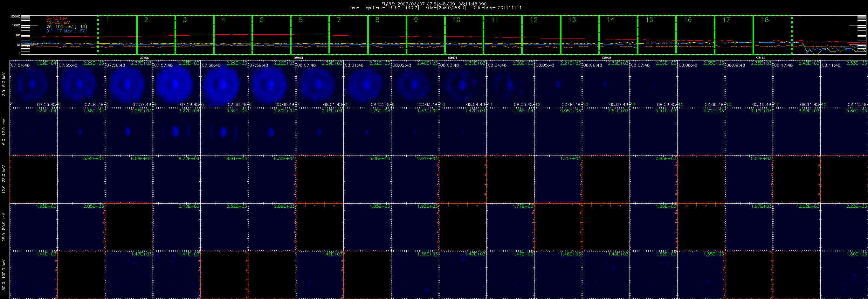868x299 pixels.
Task: Open the 3-6 keV image starting 07:54:48
Action: (x=34, y=84)
